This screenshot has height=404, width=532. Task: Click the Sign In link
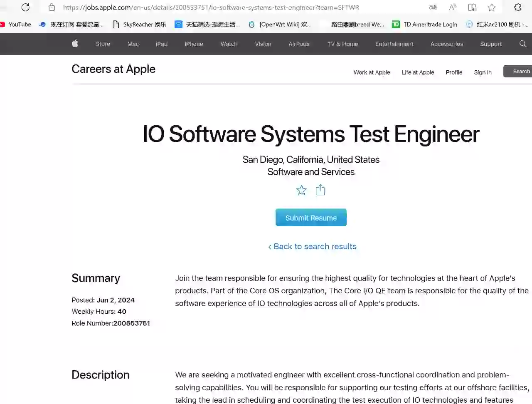click(x=483, y=72)
